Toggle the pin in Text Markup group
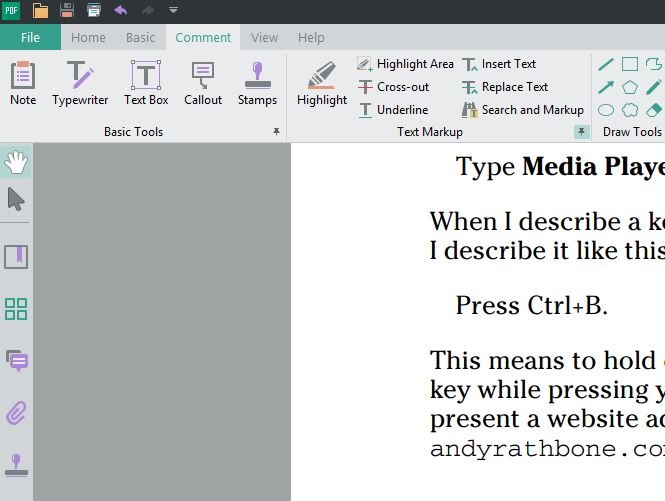 [581, 132]
